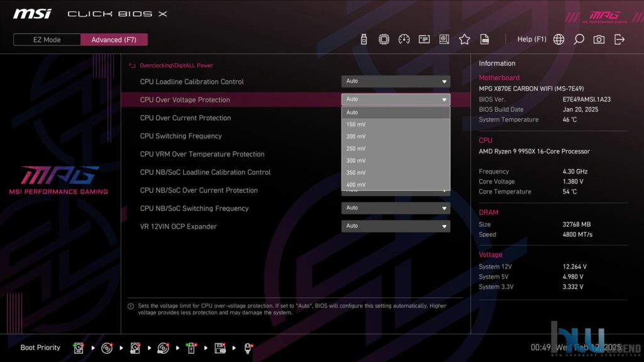Select CPU NB/SoC Loadline Calibration Control row
This screenshot has width=644, height=362.
click(x=205, y=172)
